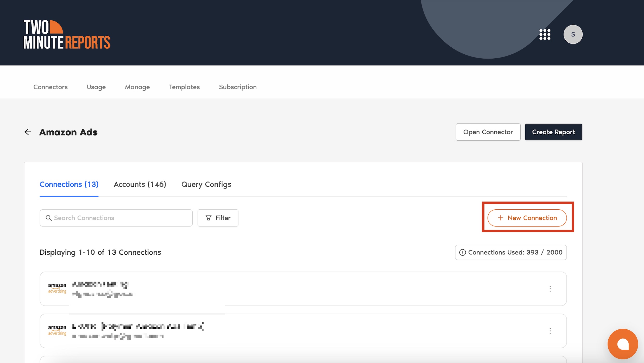The height and width of the screenshot is (363, 644).
Task: Open the Filter options
Action: click(218, 218)
